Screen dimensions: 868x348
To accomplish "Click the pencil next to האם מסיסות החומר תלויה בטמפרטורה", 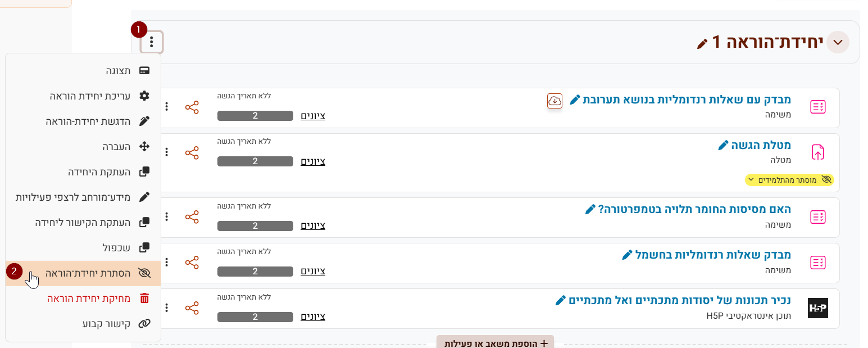I will pos(590,210).
